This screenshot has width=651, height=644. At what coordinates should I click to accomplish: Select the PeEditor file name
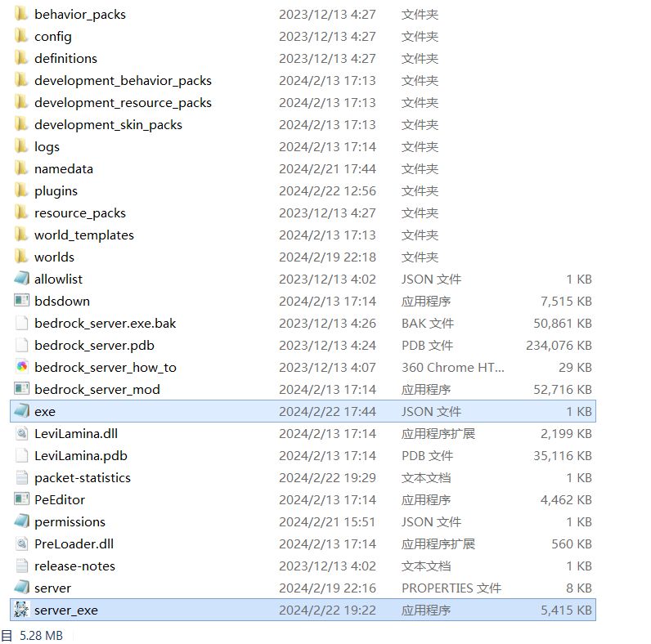click(x=60, y=499)
